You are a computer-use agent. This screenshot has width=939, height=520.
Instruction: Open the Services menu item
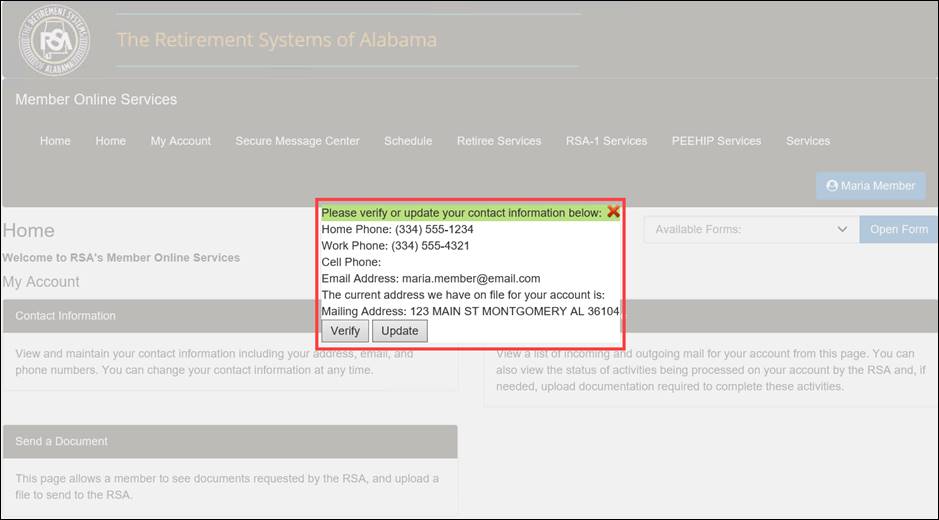(808, 141)
